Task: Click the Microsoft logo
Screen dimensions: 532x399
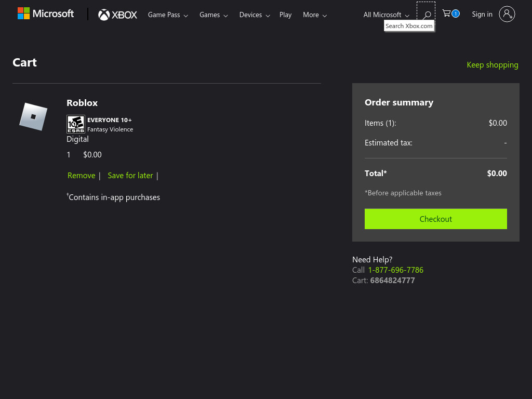Action: coord(46,14)
